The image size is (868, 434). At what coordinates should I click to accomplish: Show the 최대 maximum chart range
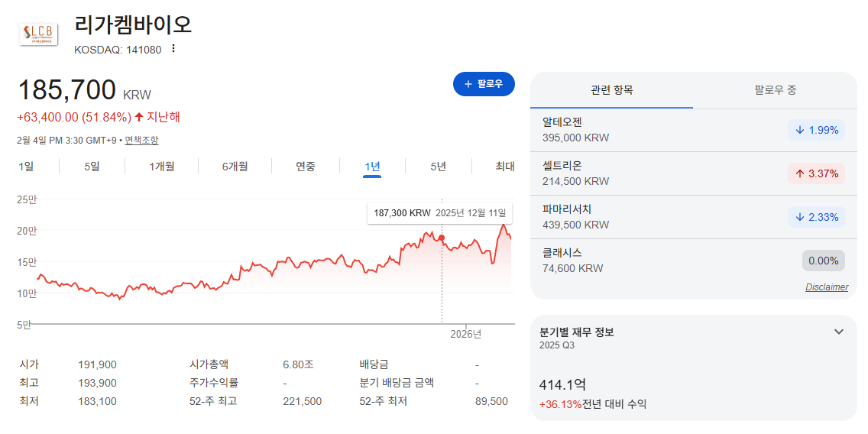[504, 166]
